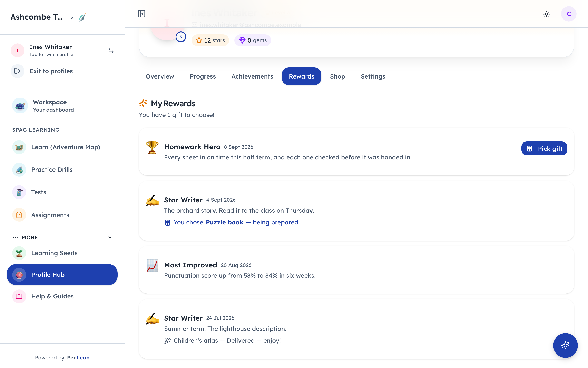This screenshot has width=588, height=368.
Task: Click the party popper icon by Children's atlas
Action: click(x=168, y=340)
